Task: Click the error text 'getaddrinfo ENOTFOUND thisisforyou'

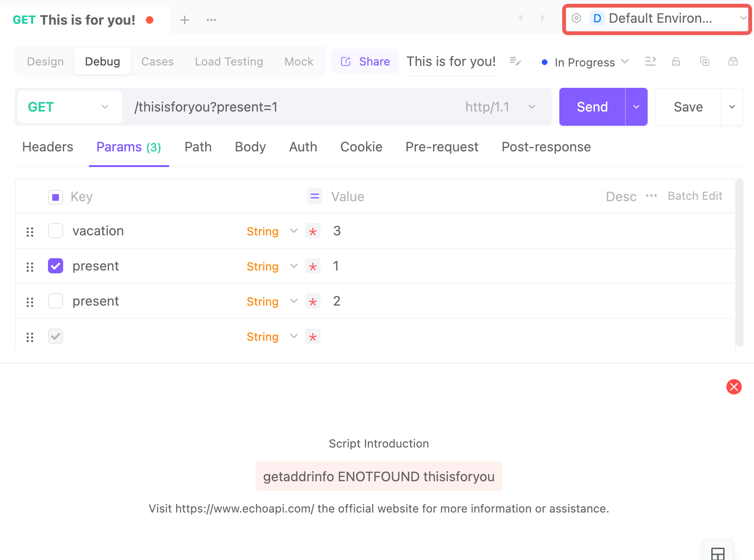Action: coord(379,476)
